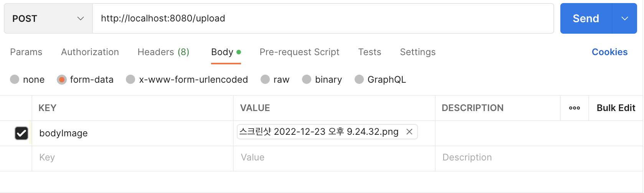Uncheck the bodyImage row checkbox
Screen dimensions: 644x193
point(21,133)
